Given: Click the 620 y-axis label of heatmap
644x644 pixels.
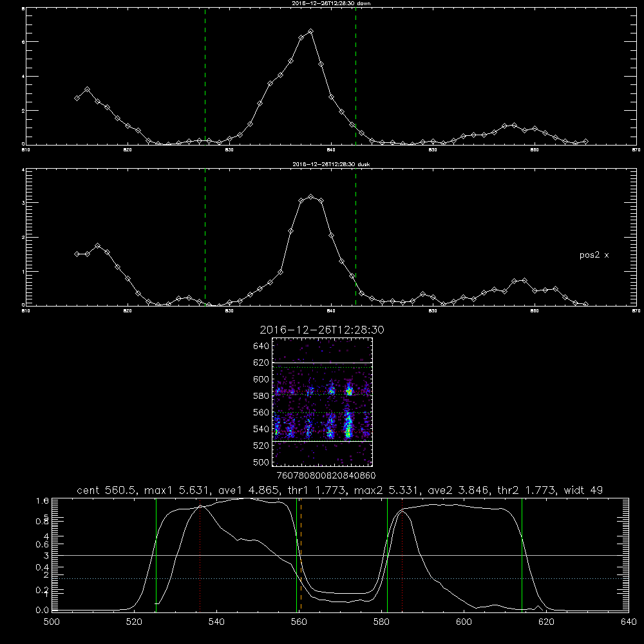Looking at the screenshot, I should tap(261, 363).
